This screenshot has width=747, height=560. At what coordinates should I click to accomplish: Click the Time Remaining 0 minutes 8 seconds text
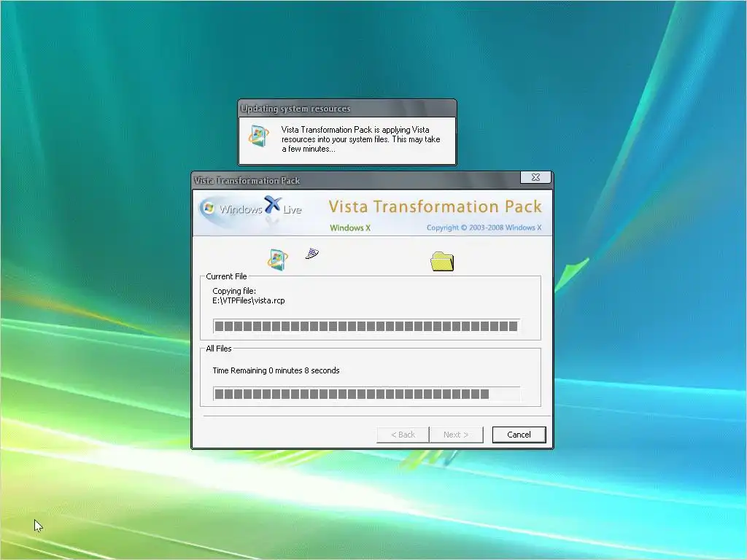[x=276, y=370]
